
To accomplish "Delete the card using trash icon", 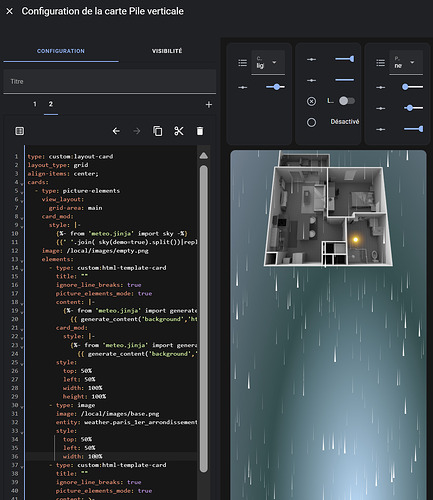I will (200, 131).
